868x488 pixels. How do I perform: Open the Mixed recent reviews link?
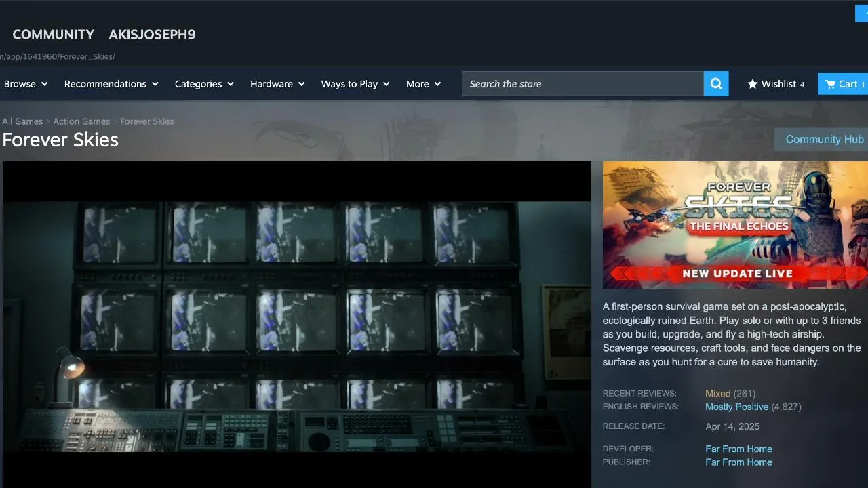718,394
